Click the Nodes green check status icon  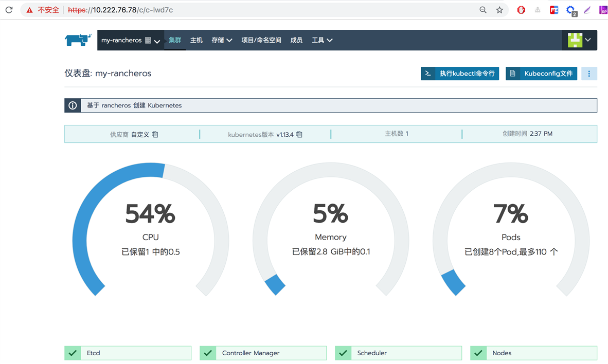(x=478, y=353)
